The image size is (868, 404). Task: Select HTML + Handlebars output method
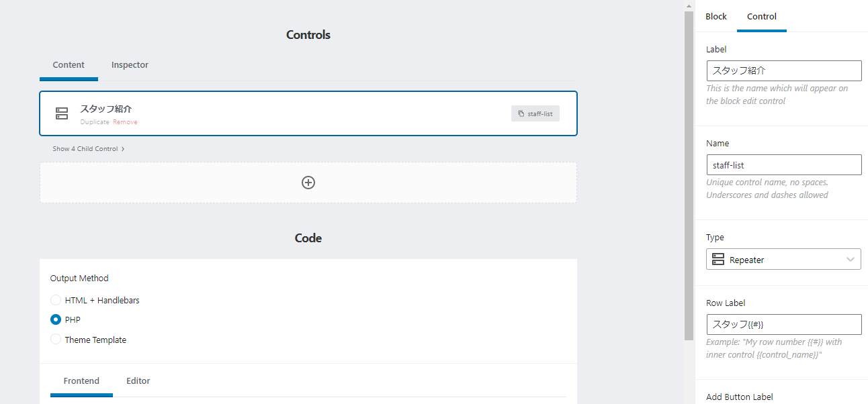pos(56,300)
